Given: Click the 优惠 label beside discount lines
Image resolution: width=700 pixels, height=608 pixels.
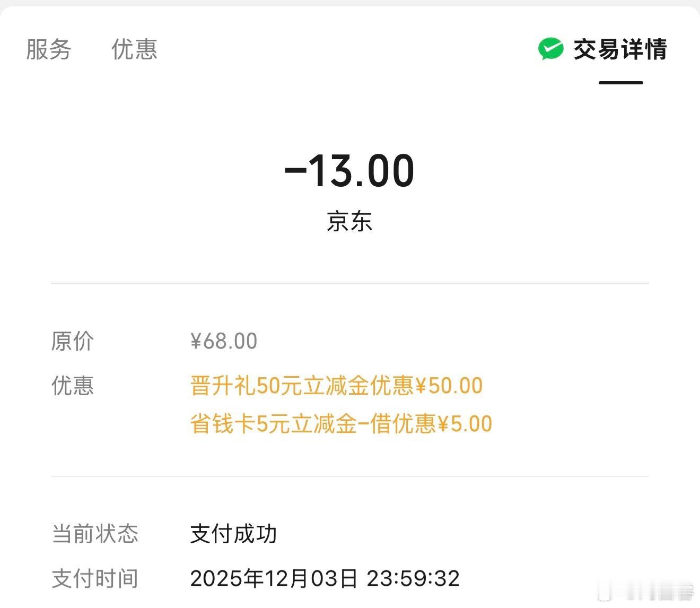Looking at the screenshot, I should click(x=72, y=386).
